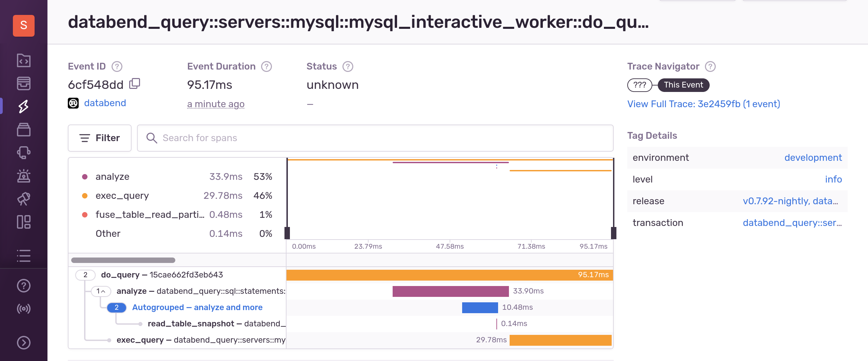868x361 pixels.
Task: Click the development environment tag value
Action: 813,158
